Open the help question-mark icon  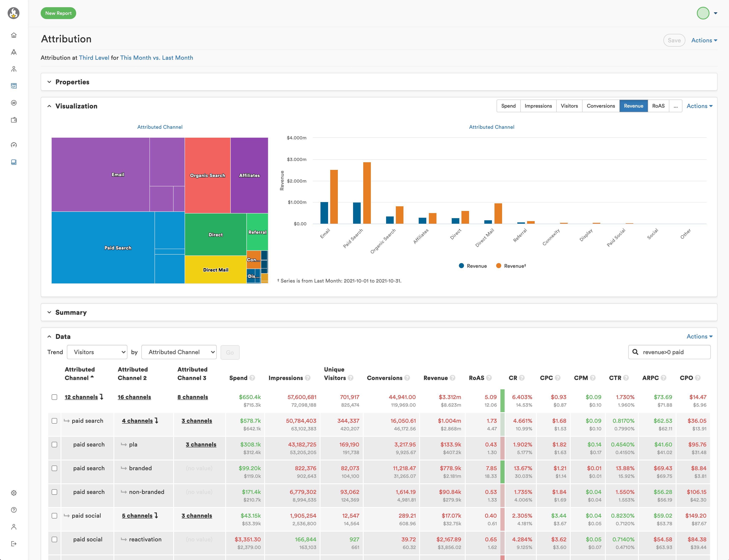coord(14,510)
